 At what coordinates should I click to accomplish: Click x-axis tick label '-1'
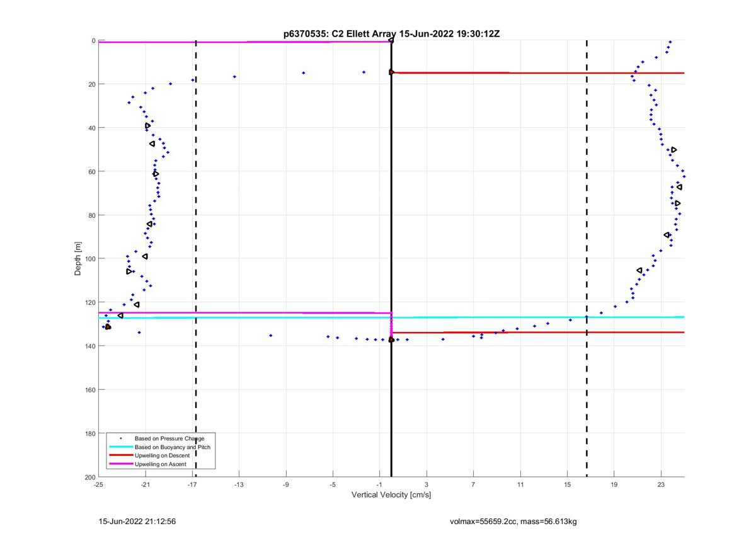point(379,484)
